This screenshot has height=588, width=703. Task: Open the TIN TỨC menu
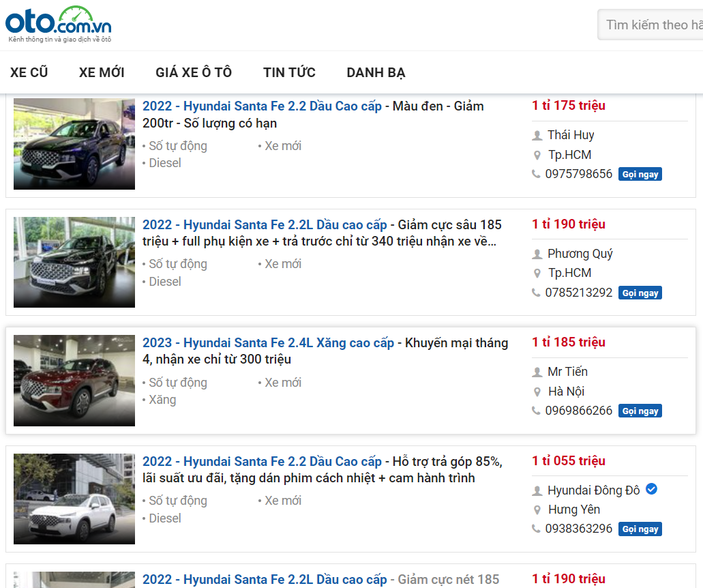289,72
